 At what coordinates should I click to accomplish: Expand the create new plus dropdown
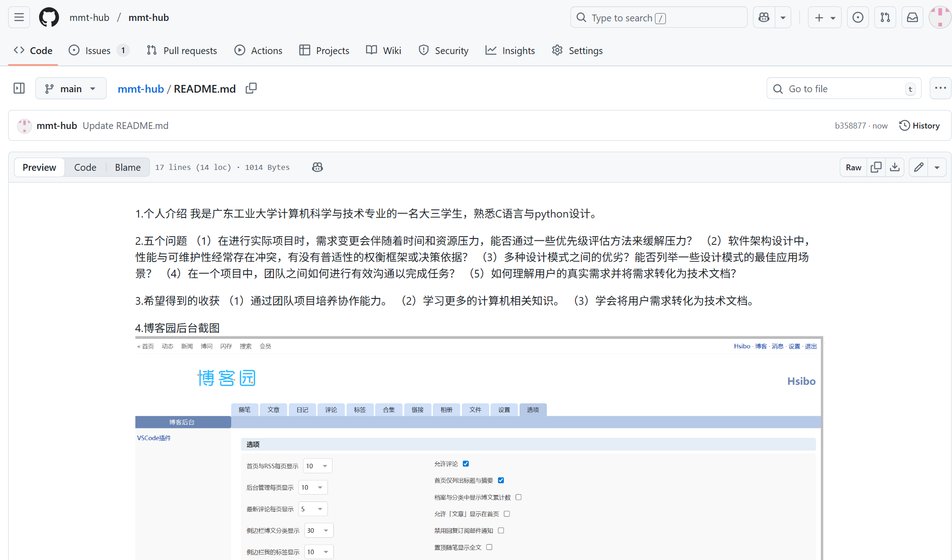825,18
